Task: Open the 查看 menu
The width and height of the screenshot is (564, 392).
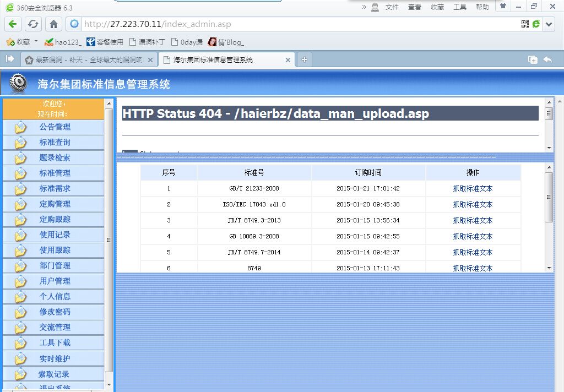Action: (414, 7)
